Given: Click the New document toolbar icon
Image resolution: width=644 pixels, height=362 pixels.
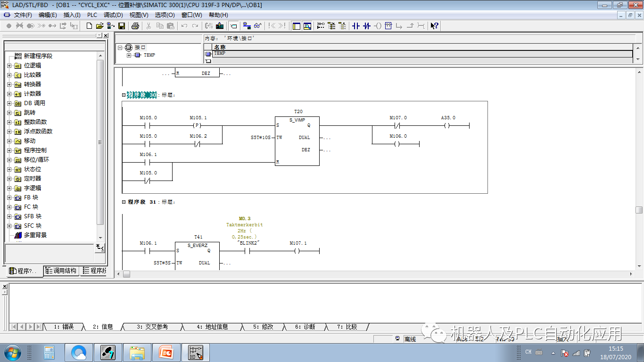Looking at the screenshot, I should [90, 26].
